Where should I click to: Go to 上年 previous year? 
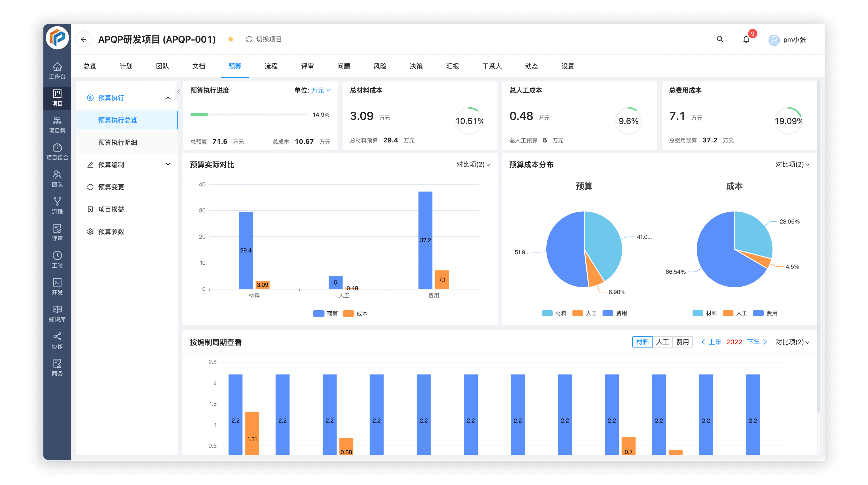point(711,342)
